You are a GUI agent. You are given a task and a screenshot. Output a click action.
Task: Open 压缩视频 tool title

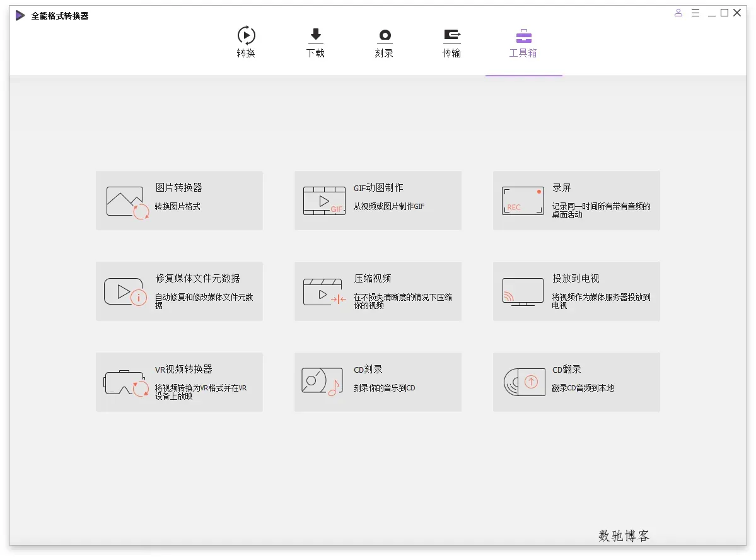tap(372, 278)
